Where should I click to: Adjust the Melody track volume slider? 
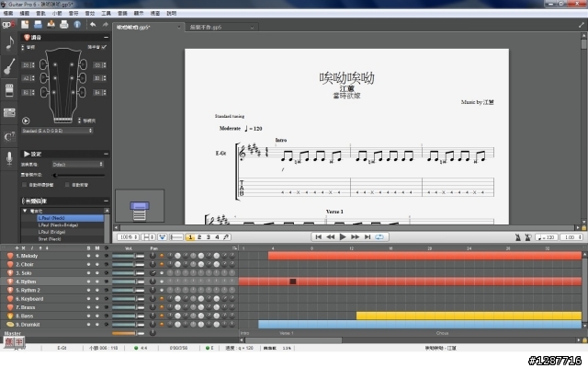click(x=129, y=256)
